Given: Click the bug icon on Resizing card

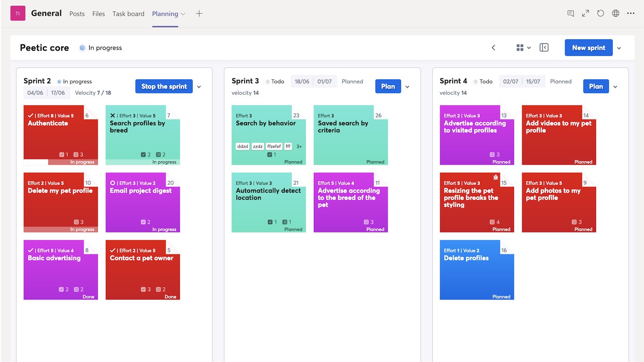Looking at the screenshot, I should (495, 178).
